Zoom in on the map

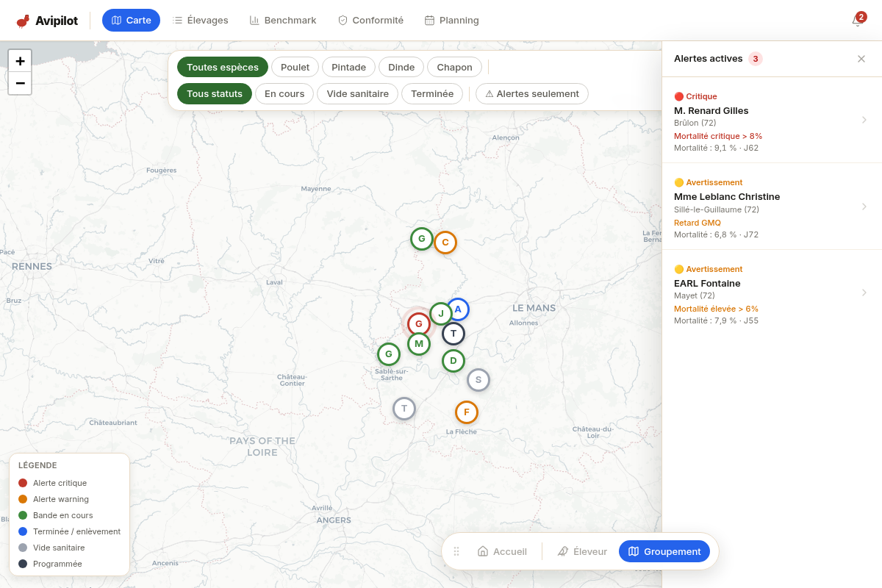pos(20,61)
